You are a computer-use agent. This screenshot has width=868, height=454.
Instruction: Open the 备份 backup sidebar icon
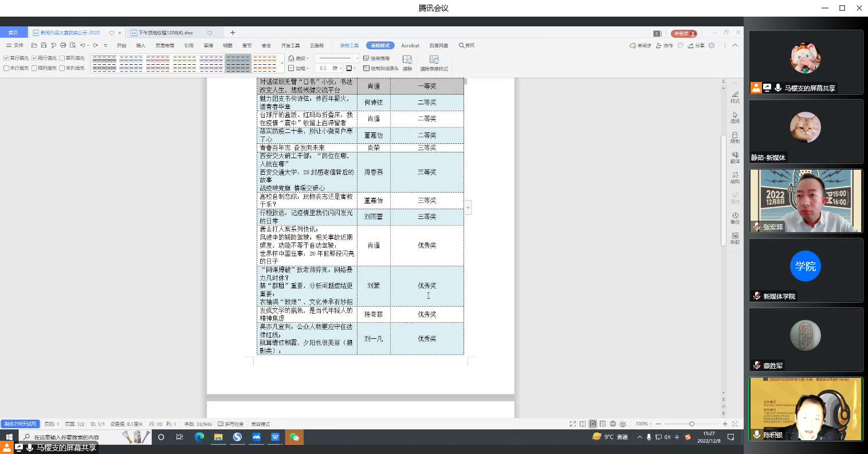coord(735,218)
